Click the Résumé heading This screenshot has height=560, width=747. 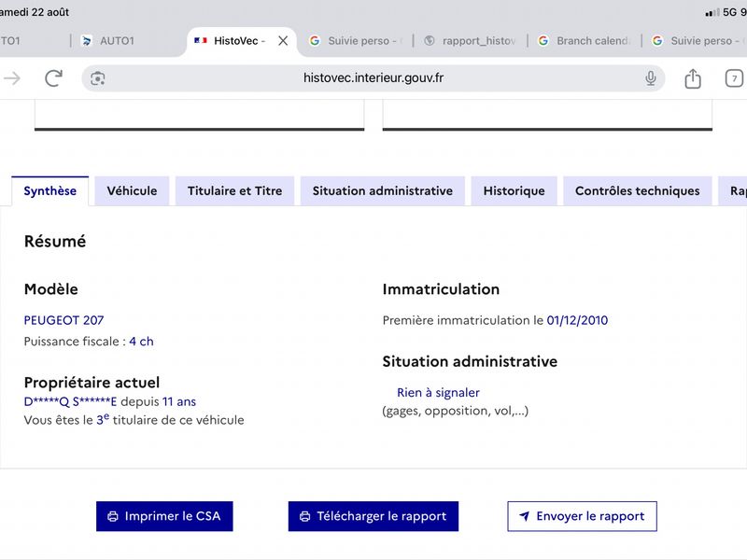click(x=55, y=242)
